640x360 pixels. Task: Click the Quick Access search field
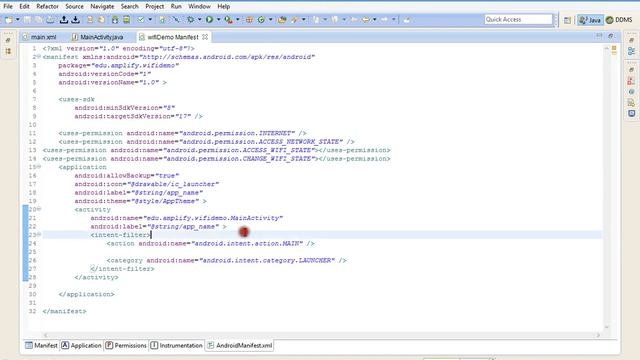(518, 19)
